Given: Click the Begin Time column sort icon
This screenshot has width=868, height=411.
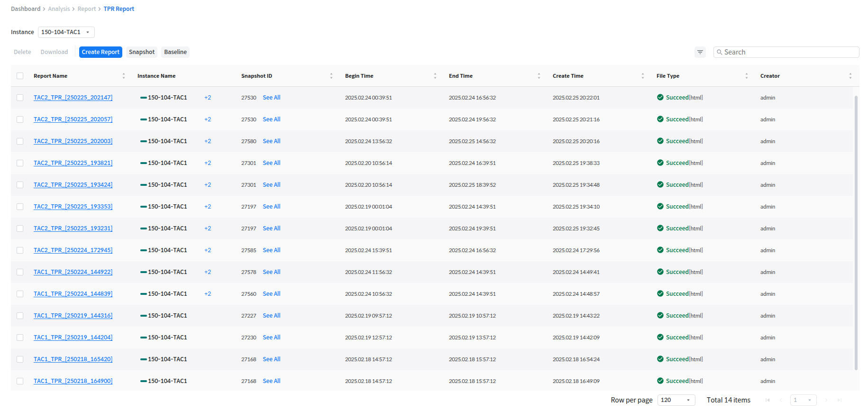Looking at the screenshot, I should tap(435, 76).
